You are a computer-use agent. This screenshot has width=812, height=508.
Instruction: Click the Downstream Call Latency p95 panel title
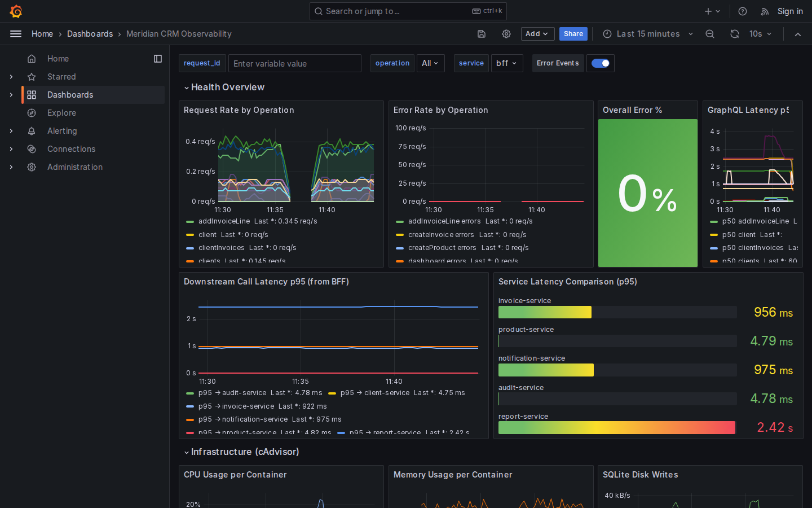point(266,282)
